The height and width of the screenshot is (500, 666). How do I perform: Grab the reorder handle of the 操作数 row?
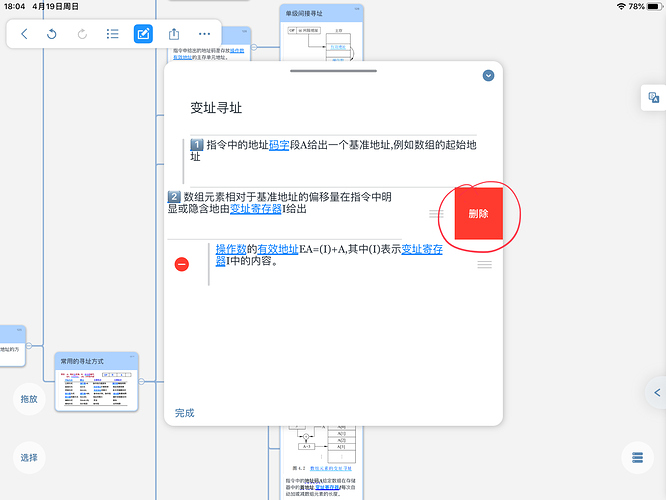coord(485,265)
